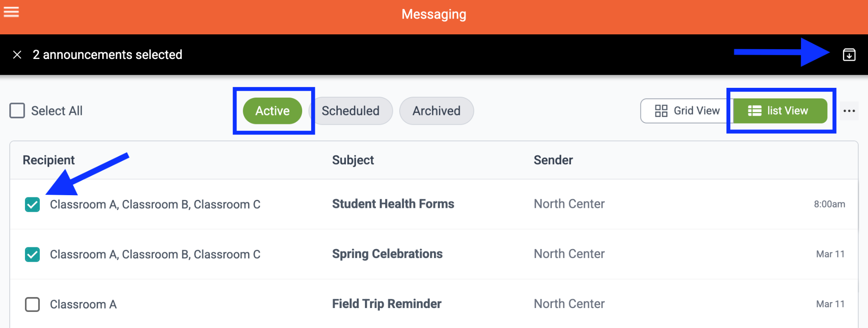This screenshot has height=328, width=868.
Task: Uncheck the Student Health Forms announcement checkbox
Action: pyautogui.click(x=33, y=205)
